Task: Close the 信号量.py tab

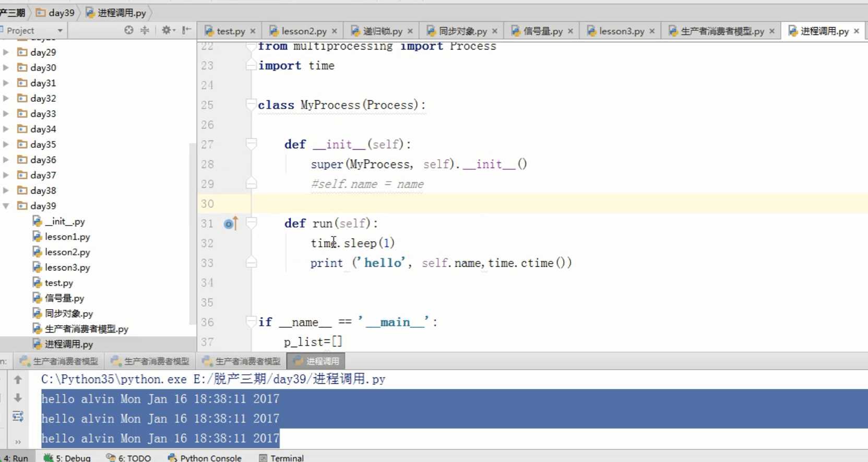Action: [570, 31]
